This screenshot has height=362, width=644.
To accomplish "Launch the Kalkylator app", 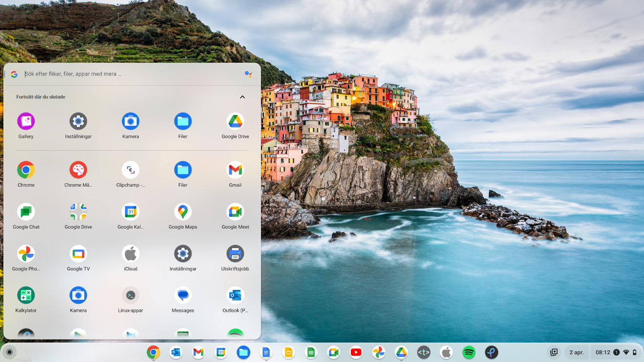I will click(x=25, y=295).
